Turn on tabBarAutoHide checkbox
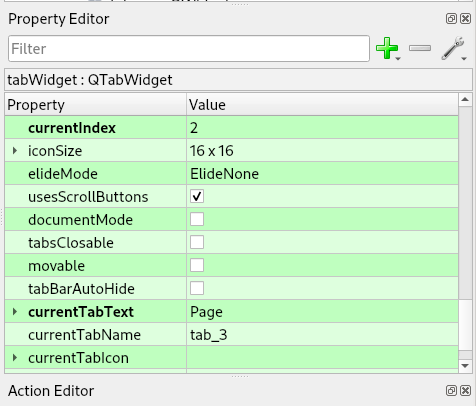The image size is (476, 406). [197, 288]
